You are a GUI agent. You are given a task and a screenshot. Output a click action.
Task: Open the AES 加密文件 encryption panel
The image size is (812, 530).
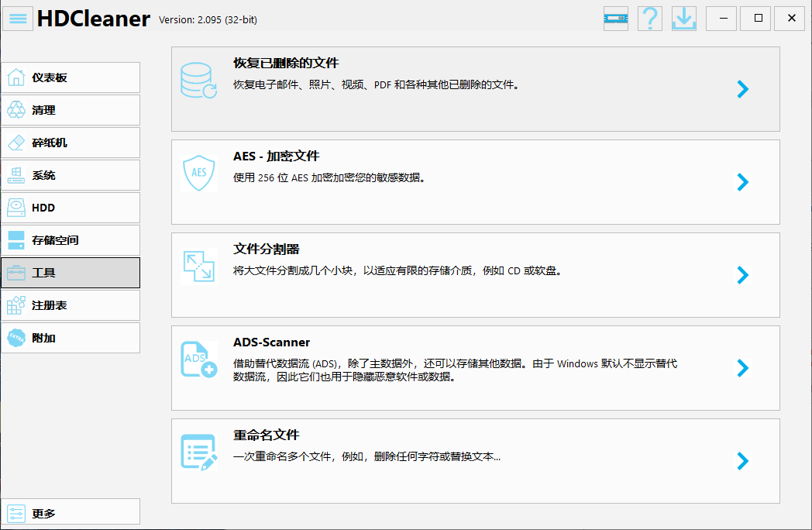coord(476,182)
